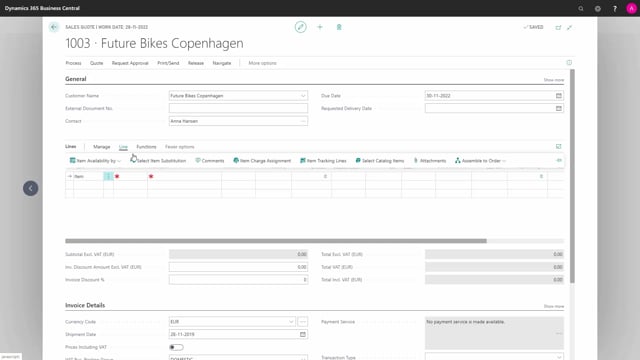Screen dimensions: 640x360
Task: Open the Release menu
Action: [196, 63]
